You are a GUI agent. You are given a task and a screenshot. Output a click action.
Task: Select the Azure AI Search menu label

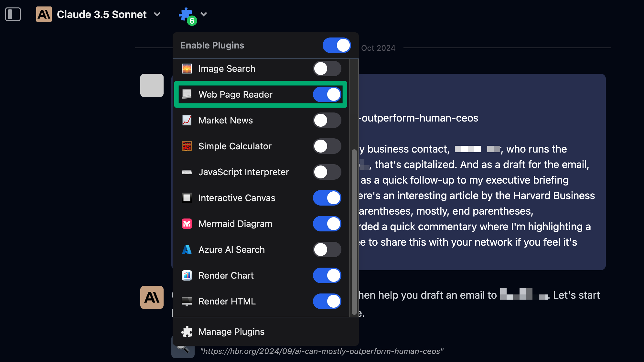(231, 250)
